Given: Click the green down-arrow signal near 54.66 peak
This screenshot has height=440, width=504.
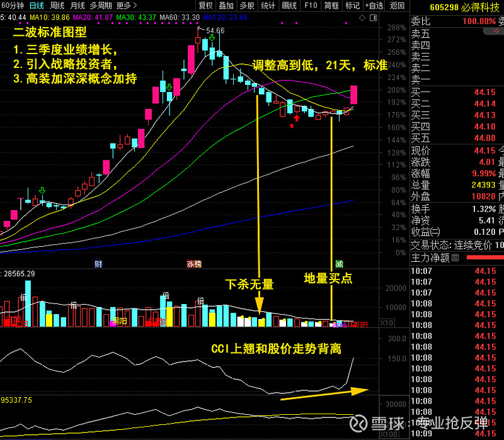Looking at the screenshot, I should [212, 38].
